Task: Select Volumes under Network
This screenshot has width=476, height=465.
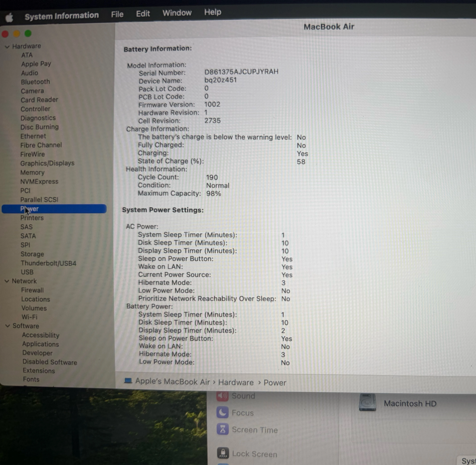Action: 34,308
